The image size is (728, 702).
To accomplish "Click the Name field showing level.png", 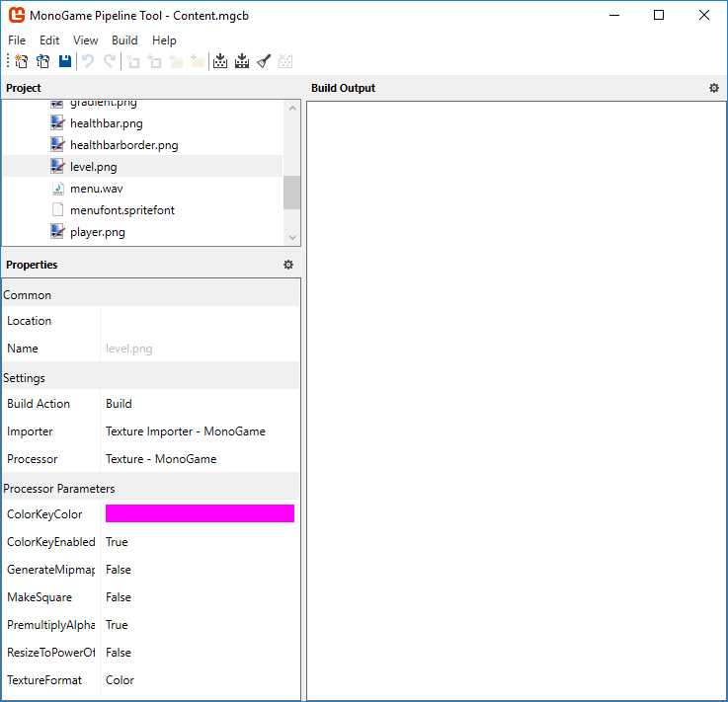I will [200, 349].
